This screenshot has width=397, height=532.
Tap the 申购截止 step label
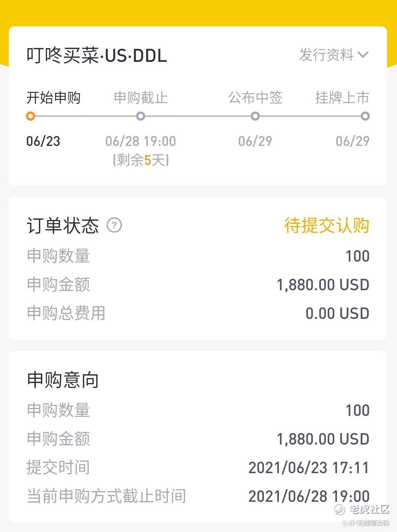coord(141,98)
